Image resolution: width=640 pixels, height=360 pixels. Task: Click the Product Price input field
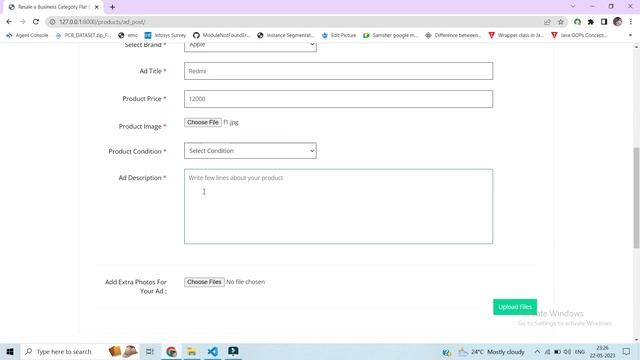[x=338, y=99]
